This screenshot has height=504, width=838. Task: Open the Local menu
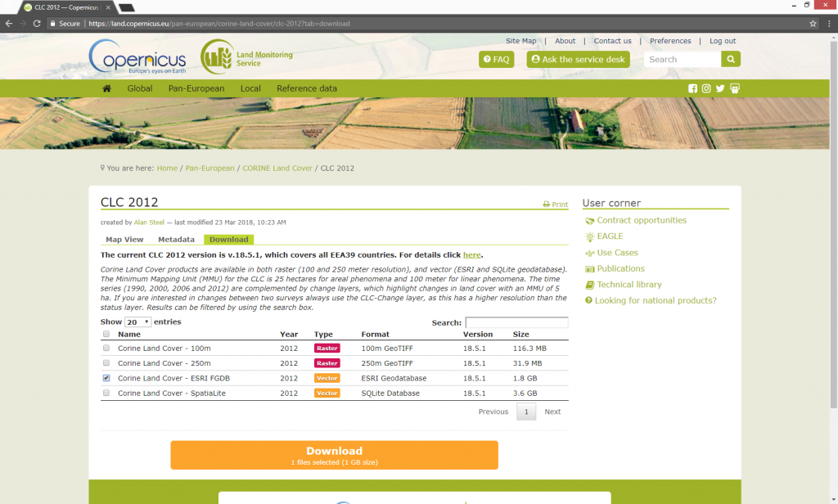pos(250,88)
